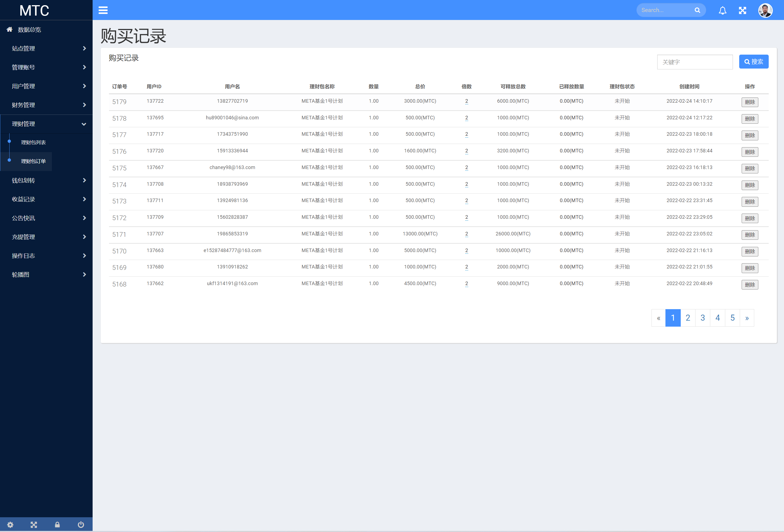Select 理财包订单 sidebar item
784x532 pixels.
[33, 161]
